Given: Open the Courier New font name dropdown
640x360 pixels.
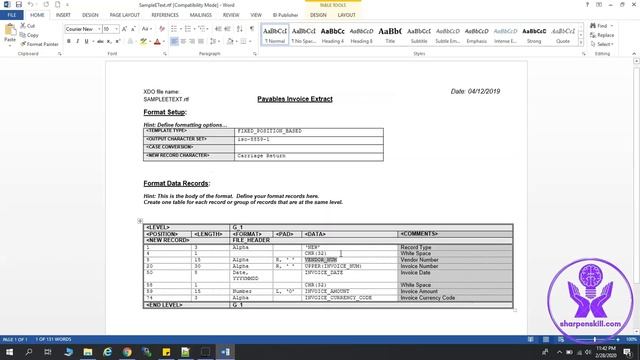Looking at the screenshot, I should point(99,29).
